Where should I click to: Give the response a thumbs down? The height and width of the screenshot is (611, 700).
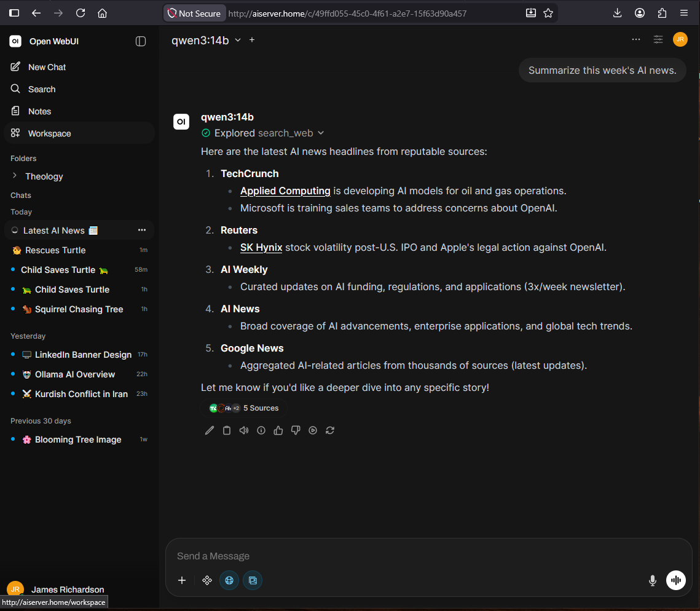(296, 430)
